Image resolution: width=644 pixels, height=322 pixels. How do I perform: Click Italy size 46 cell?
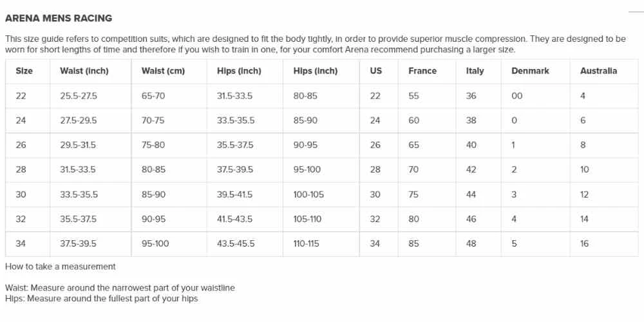pos(471,219)
